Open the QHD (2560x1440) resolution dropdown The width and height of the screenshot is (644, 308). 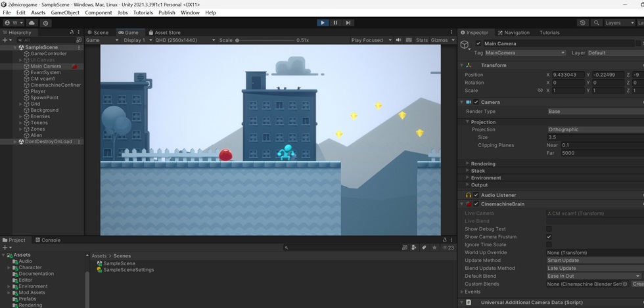(185, 40)
